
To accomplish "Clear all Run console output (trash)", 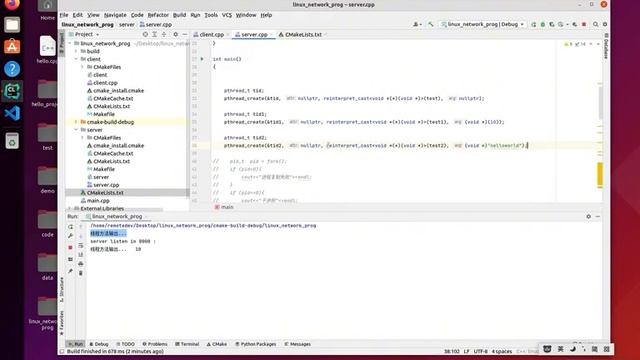I will [x=81, y=273].
